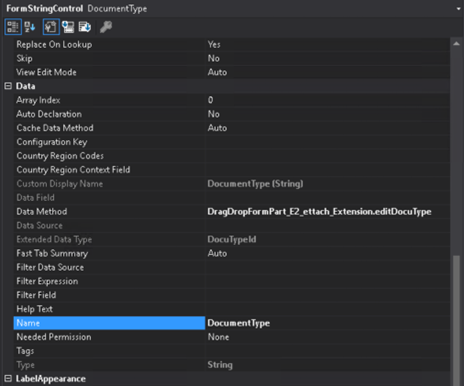
Task: Select the Extended Data Type property
Action: pos(54,240)
